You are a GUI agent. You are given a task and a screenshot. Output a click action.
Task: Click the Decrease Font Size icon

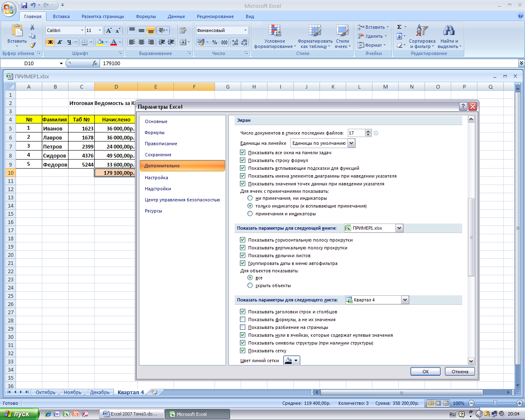pyautogui.click(x=118, y=30)
